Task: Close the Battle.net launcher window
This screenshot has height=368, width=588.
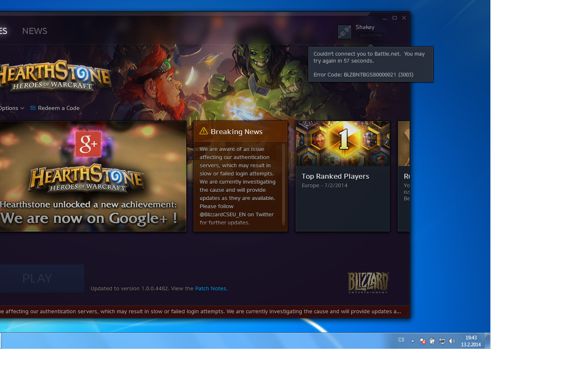Action: point(404,18)
